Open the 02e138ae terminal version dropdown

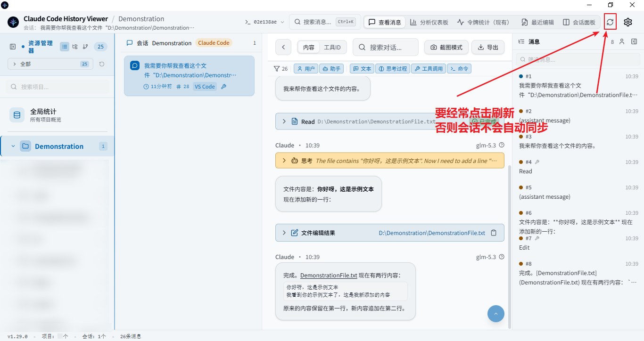coord(264,22)
